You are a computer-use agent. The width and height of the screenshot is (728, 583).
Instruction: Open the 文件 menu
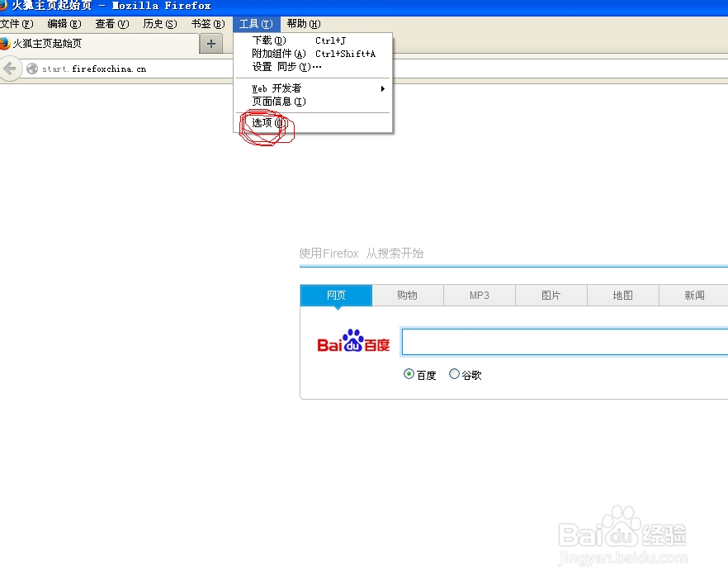point(17,24)
